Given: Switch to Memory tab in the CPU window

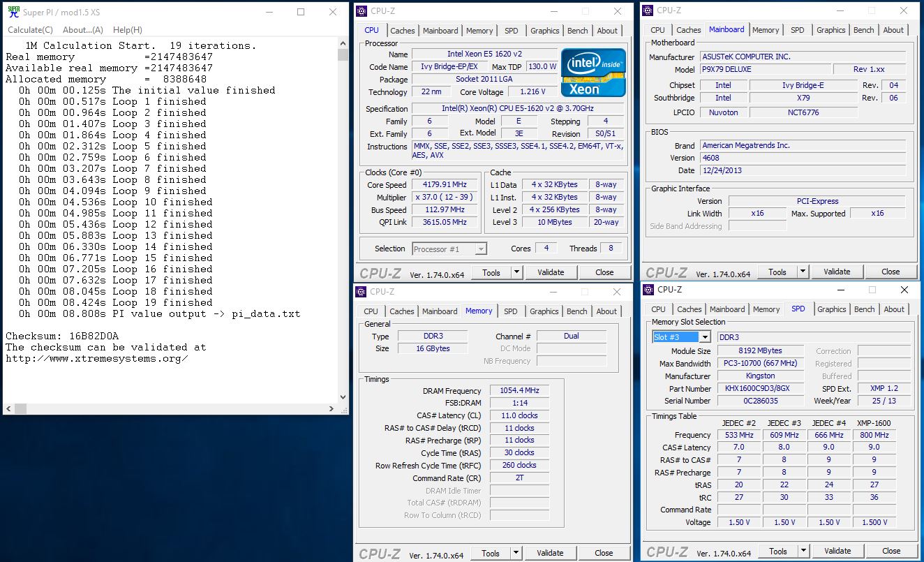Looking at the screenshot, I should click(479, 31).
